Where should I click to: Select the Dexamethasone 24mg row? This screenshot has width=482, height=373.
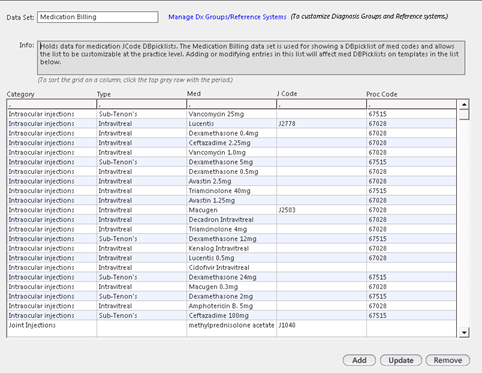232,277
